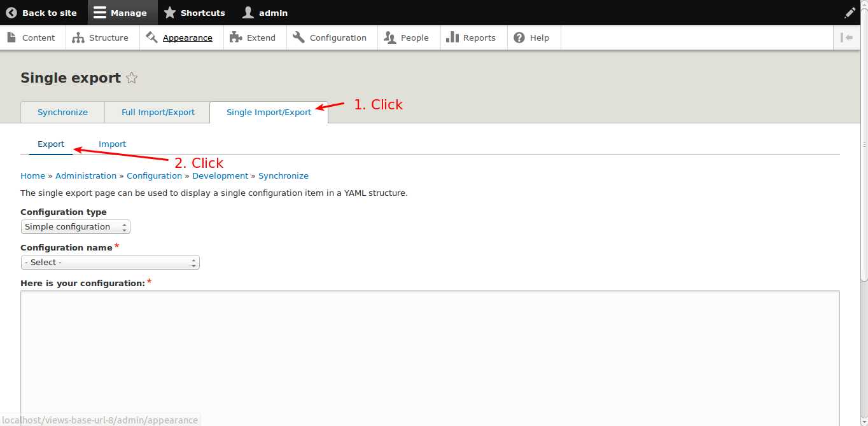Open the People section icon
This screenshot has height=426, width=868.
(x=388, y=38)
